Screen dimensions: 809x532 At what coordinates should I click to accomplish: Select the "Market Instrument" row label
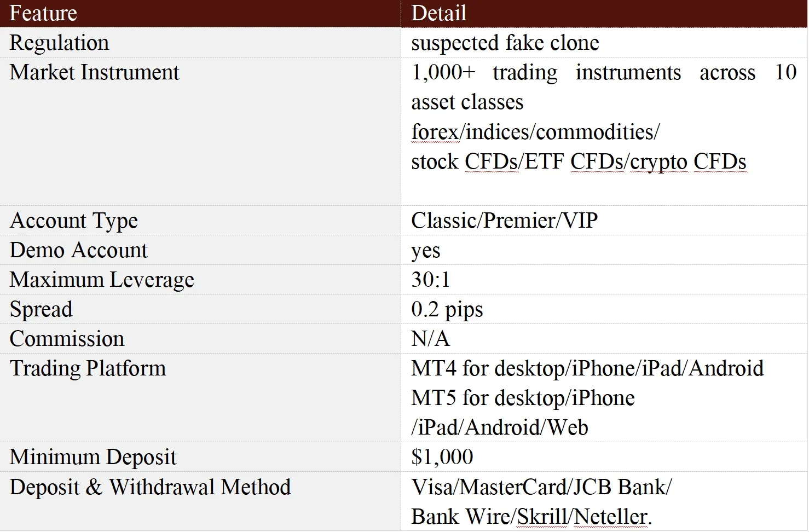pyautogui.click(x=94, y=72)
